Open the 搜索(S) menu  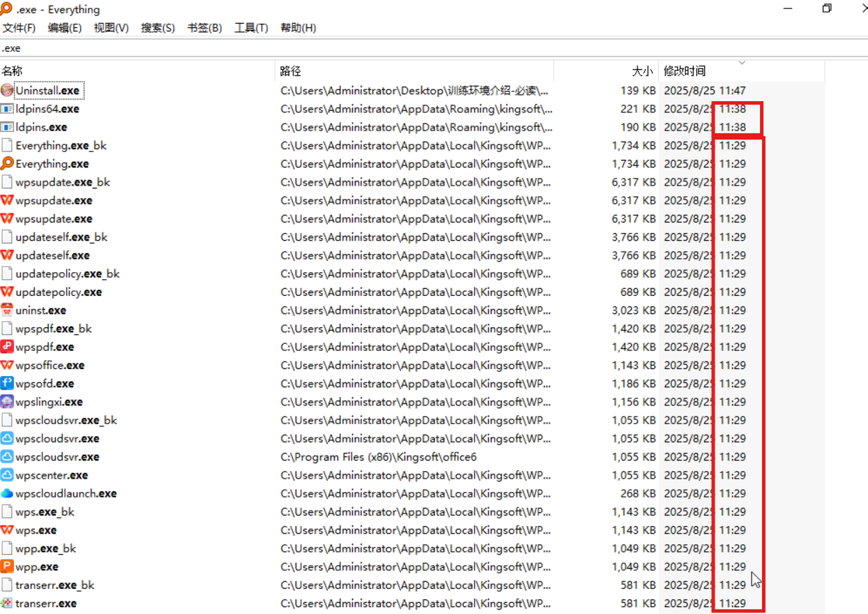[x=158, y=28]
